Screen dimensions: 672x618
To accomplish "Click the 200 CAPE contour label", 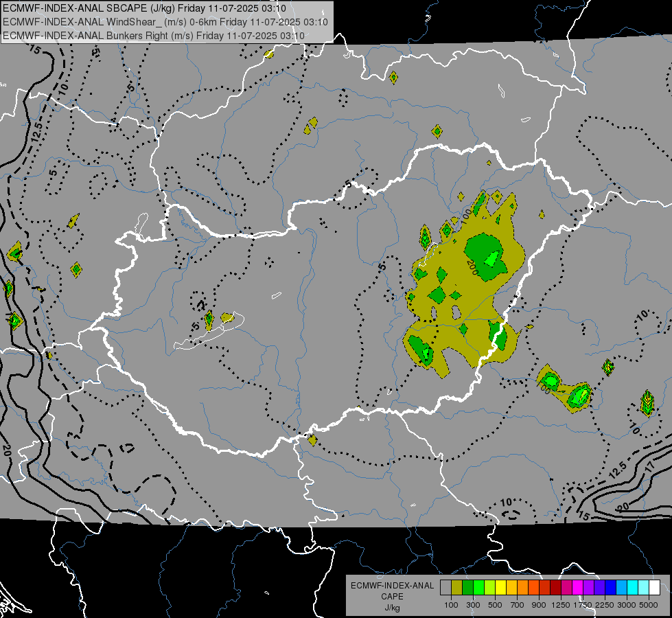I will coord(472,268).
